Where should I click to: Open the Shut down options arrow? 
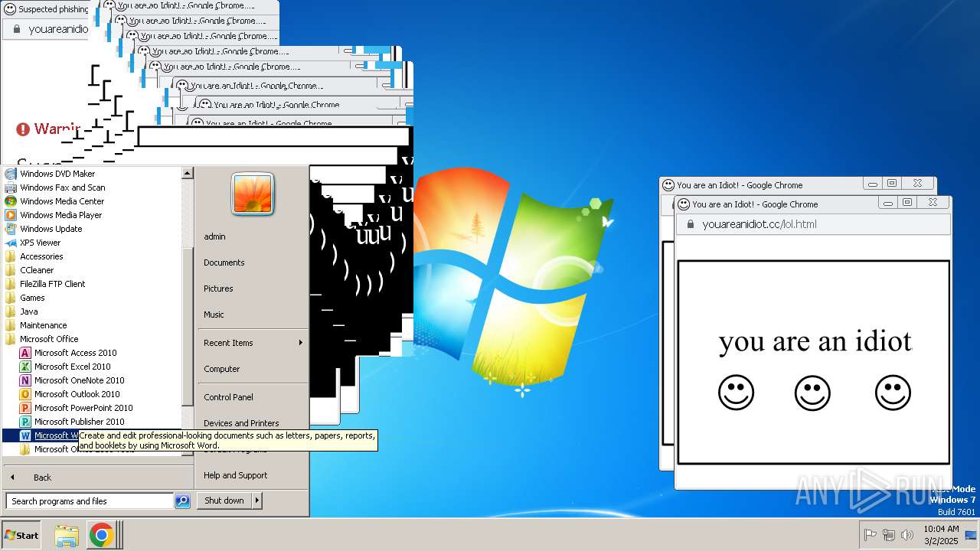(257, 500)
